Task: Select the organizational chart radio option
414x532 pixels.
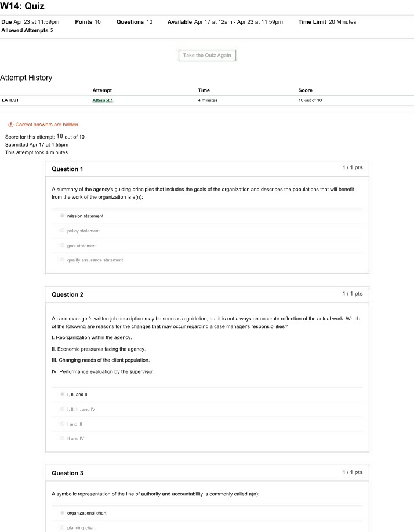Action: tap(62, 513)
